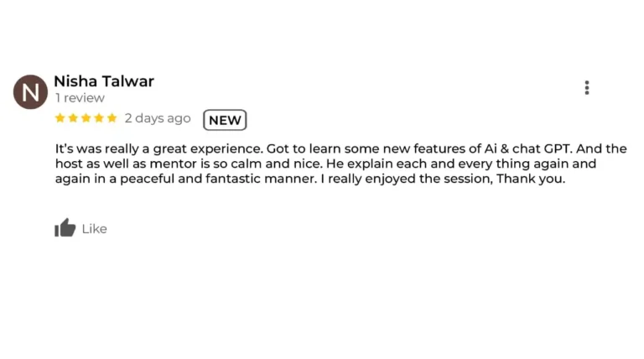Click the first line of the review text
Viewport: 644px width, 359px height.
tap(341, 148)
